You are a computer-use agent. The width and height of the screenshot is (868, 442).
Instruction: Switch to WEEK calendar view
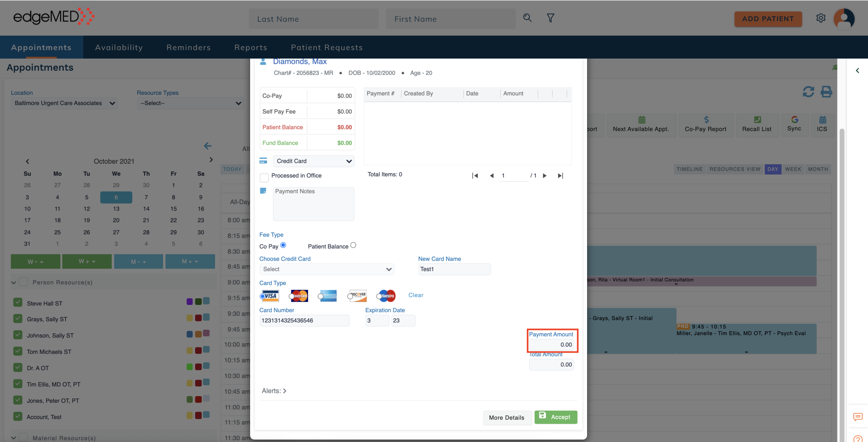[x=793, y=169]
